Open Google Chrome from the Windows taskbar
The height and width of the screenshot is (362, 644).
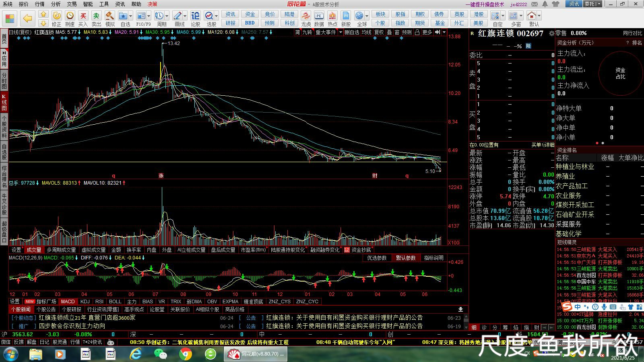point(186,354)
